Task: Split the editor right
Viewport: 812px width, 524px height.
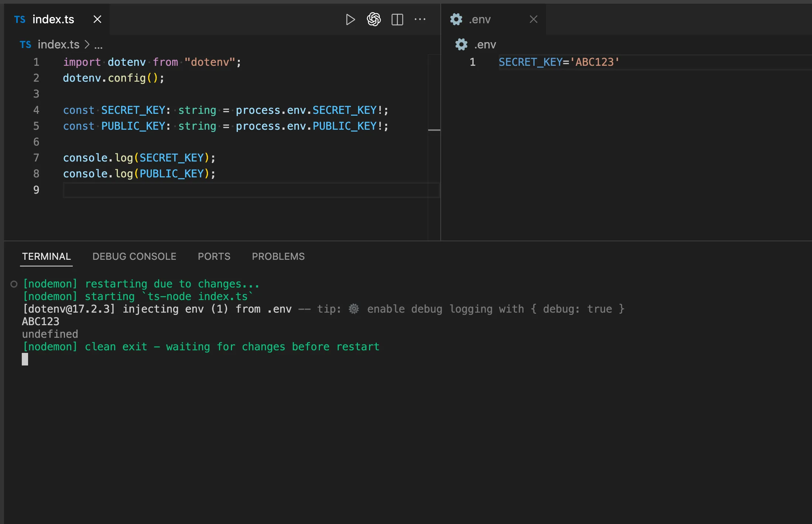Action: tap(397, 20)
